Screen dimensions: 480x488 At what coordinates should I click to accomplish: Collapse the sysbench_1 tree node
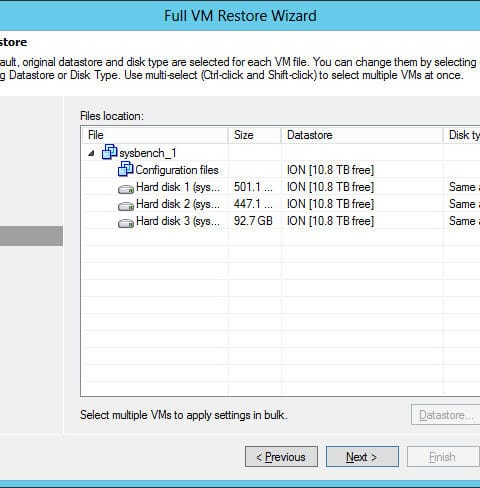click(91, 153)
